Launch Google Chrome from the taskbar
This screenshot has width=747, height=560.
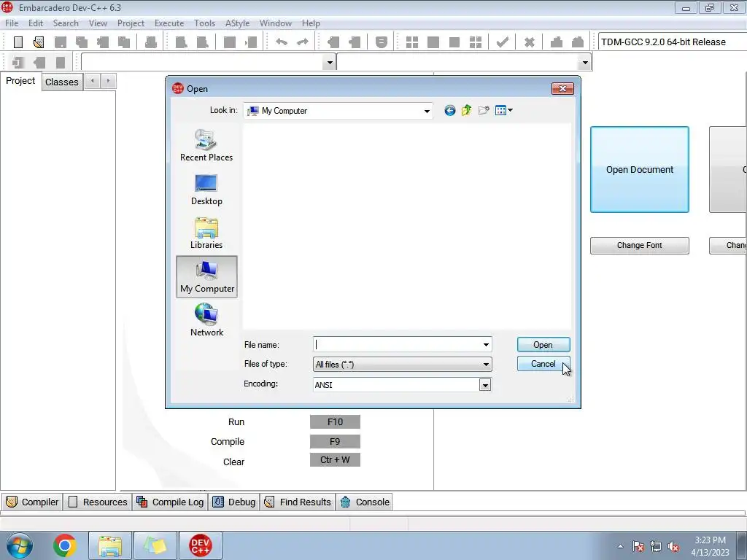pyautogui.click(x=65, y=545)
